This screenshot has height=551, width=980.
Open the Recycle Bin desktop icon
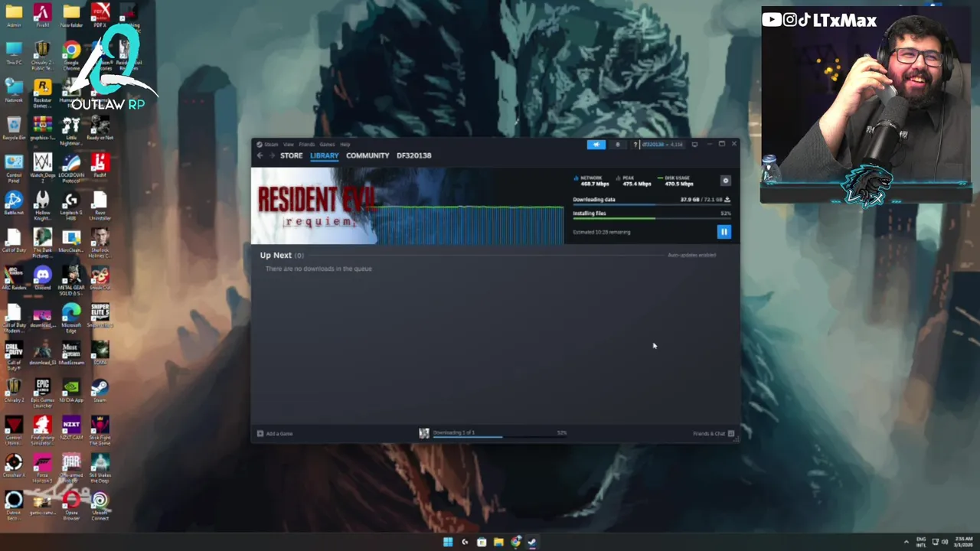pyautogui.click(x=14, y=129)
